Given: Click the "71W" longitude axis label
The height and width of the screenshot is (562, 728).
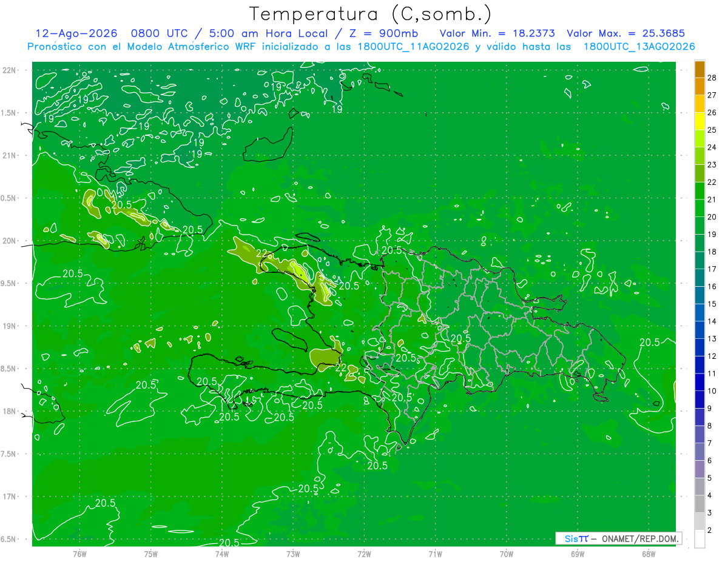Looking at the screenshot, I should [435, 554].
